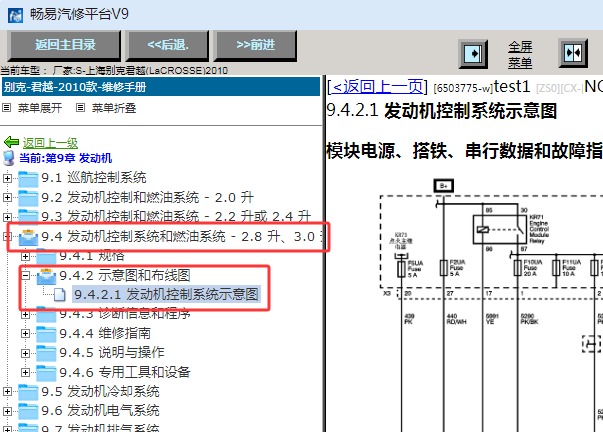Click the open folder icon of 9.4

[28, 237]
